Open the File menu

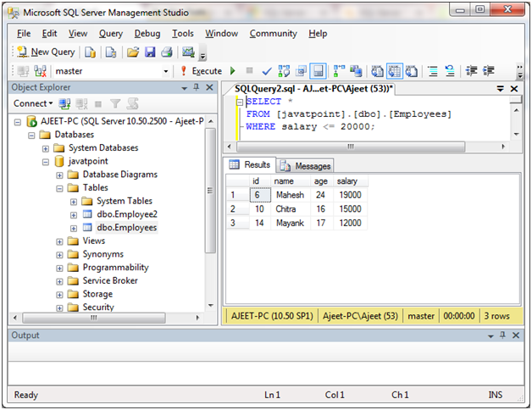[x=24, y=34]
